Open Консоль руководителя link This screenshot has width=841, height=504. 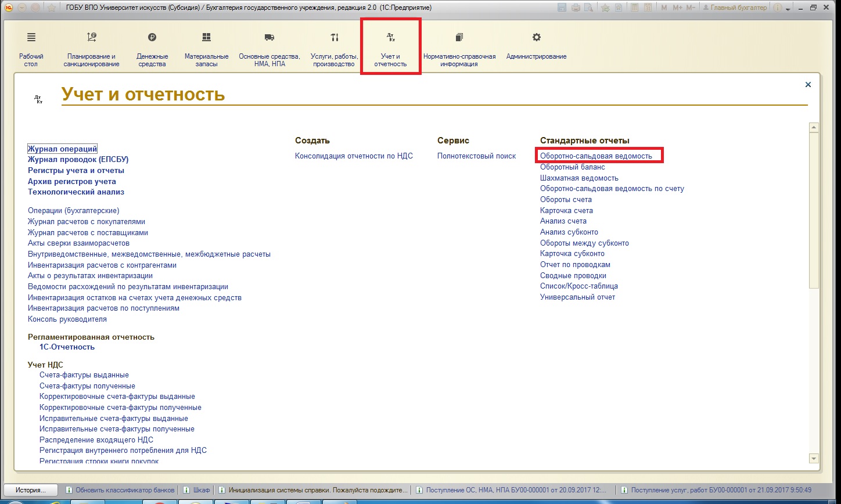pos(67,319)
